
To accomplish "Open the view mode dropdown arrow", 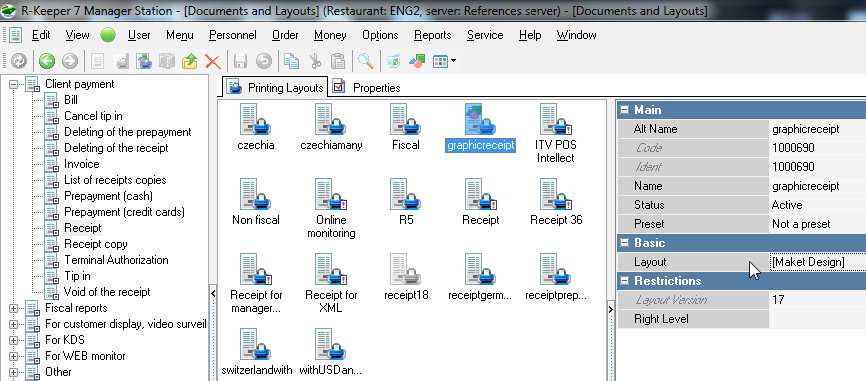I will click(453, 61).
